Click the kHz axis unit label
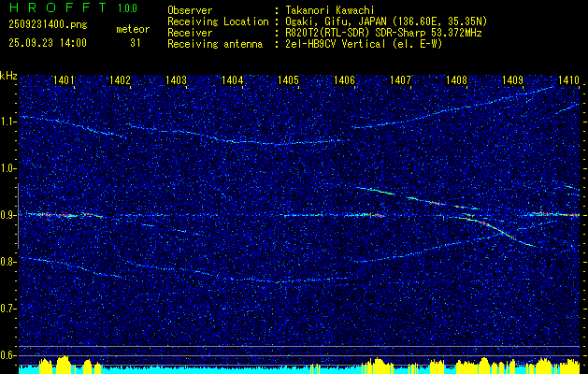Viewport: 588px width, 374px height. point(8,76)
